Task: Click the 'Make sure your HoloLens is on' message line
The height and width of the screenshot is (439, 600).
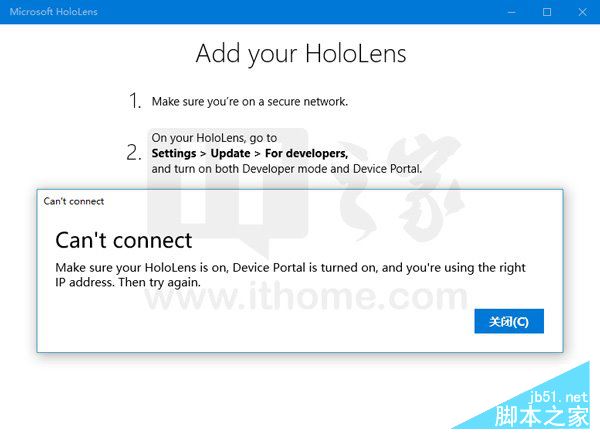Action: pos(290,268)
